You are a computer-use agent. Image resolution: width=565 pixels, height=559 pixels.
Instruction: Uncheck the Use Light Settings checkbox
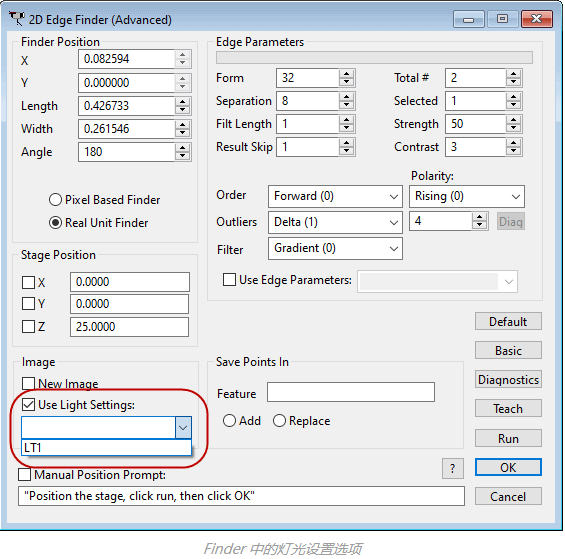click(28, 405)
